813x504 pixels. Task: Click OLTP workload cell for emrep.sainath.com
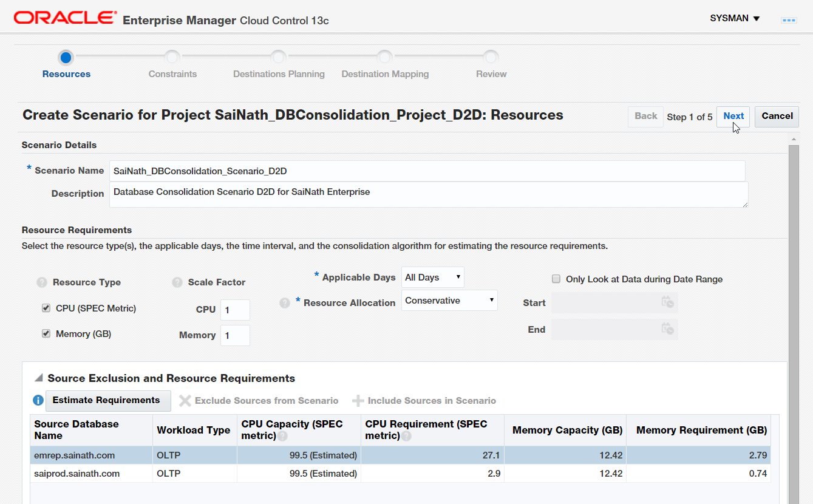click(x=195, y=455)
